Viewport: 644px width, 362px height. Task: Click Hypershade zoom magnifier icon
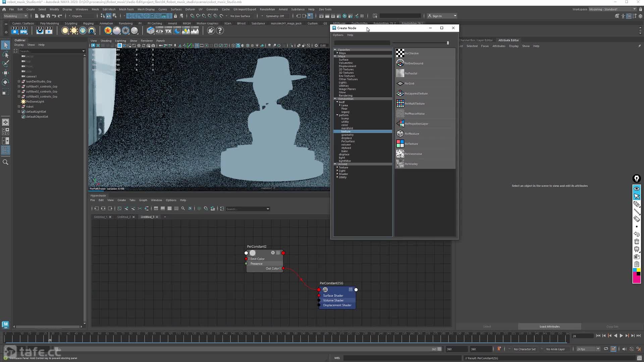tap(183, 208)
